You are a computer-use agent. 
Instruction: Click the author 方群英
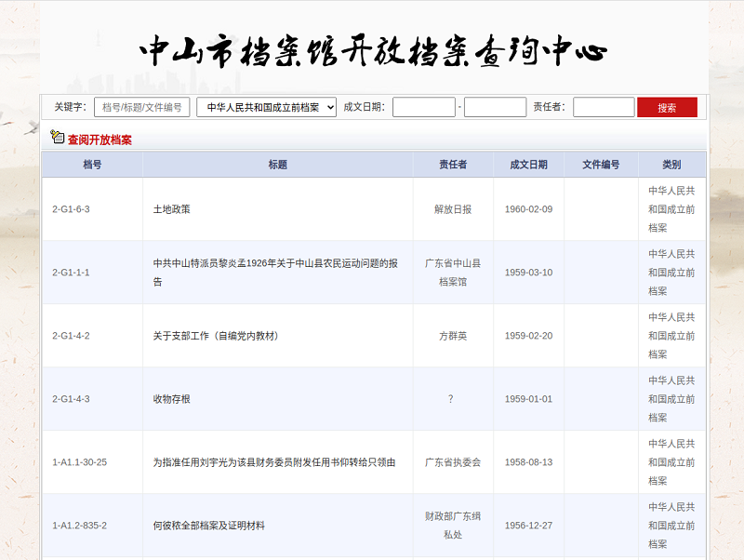click(x=453, y=336)
